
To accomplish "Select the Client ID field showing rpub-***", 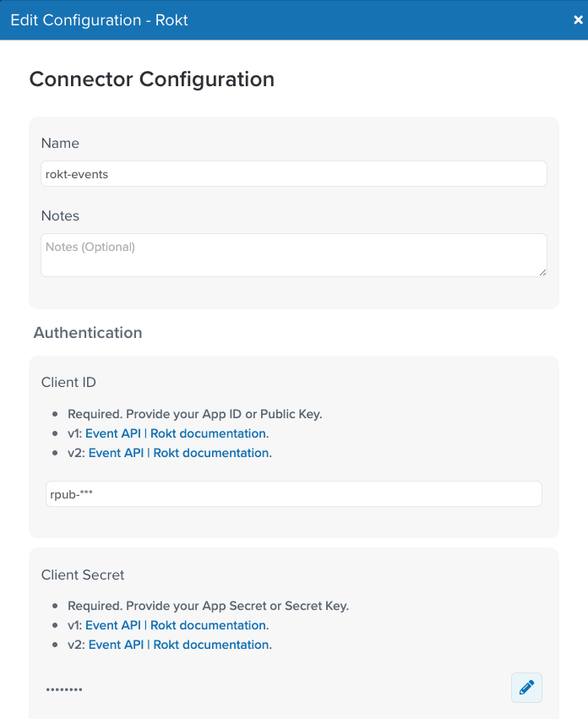I will pos(294,494).
